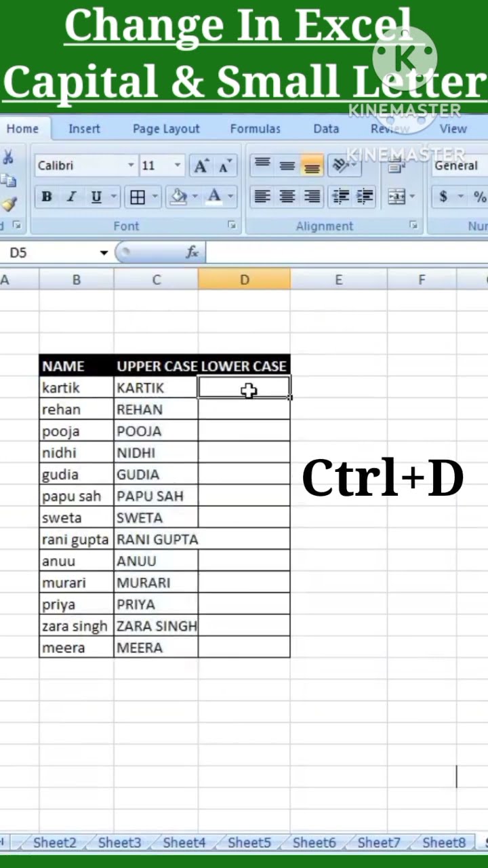Switch to the Insert tab
488x868 pixels.
point(84,129)
